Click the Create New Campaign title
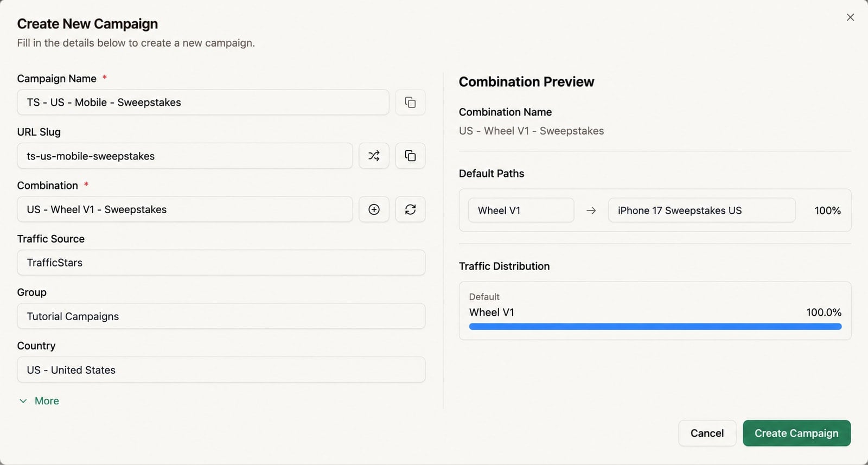This screenshot has height=465, width=868. tap(87, 24)
